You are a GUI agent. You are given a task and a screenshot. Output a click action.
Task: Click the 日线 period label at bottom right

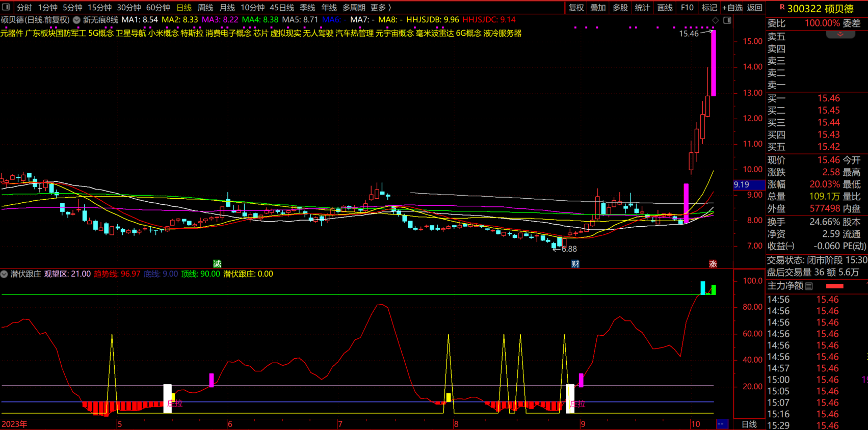click(749, 424)
